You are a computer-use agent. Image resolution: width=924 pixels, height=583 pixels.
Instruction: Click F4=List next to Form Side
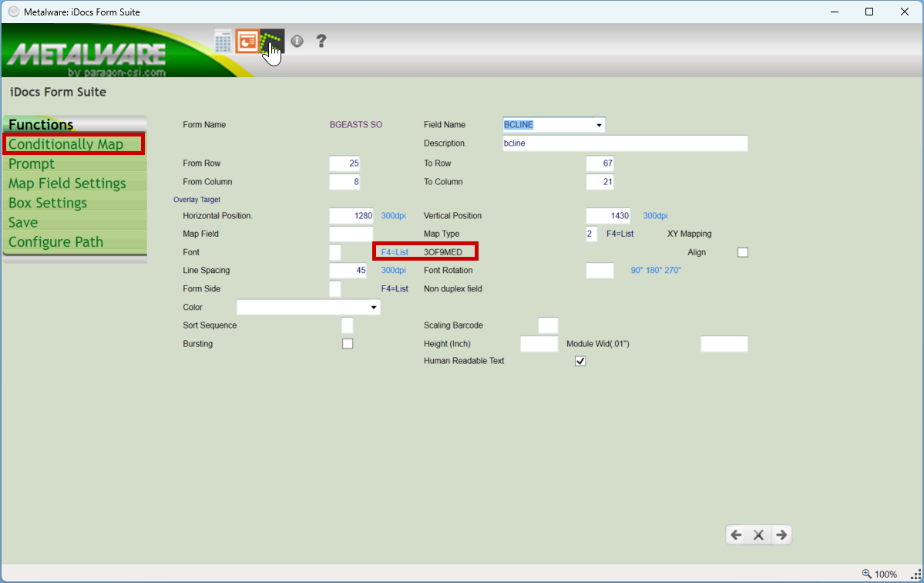click(x=395, y=289)
